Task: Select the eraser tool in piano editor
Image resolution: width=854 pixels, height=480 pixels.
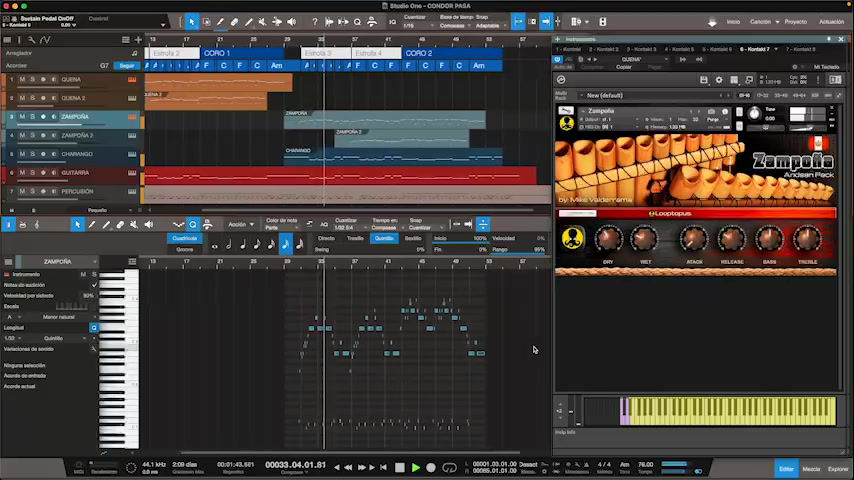Action: [x=120, y=224]
